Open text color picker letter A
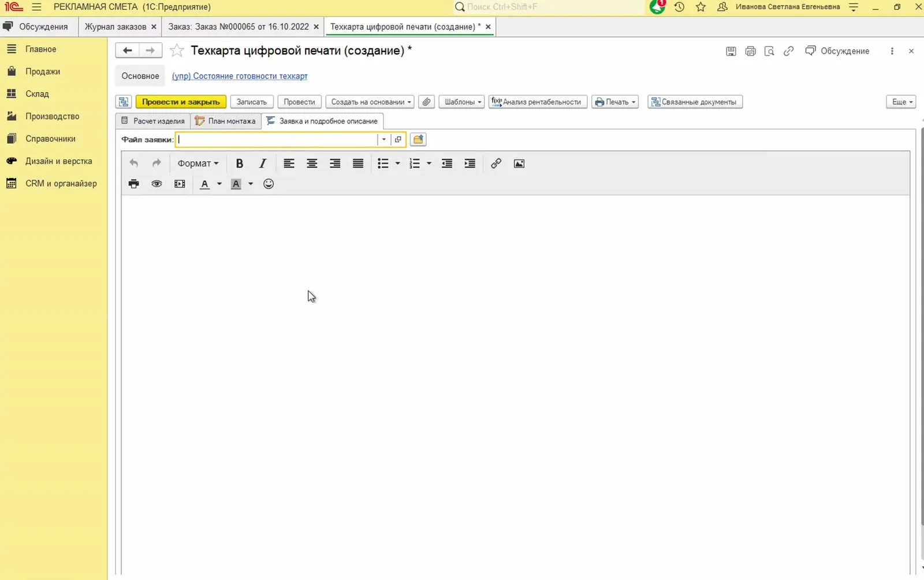The height and width of the screenshot is (580, 924). (204, 184)
